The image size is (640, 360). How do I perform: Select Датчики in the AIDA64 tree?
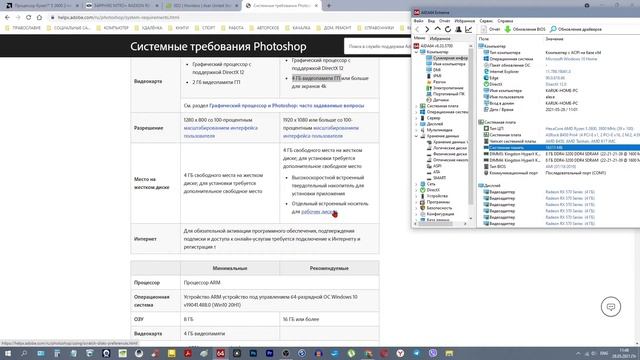(438, 100)
